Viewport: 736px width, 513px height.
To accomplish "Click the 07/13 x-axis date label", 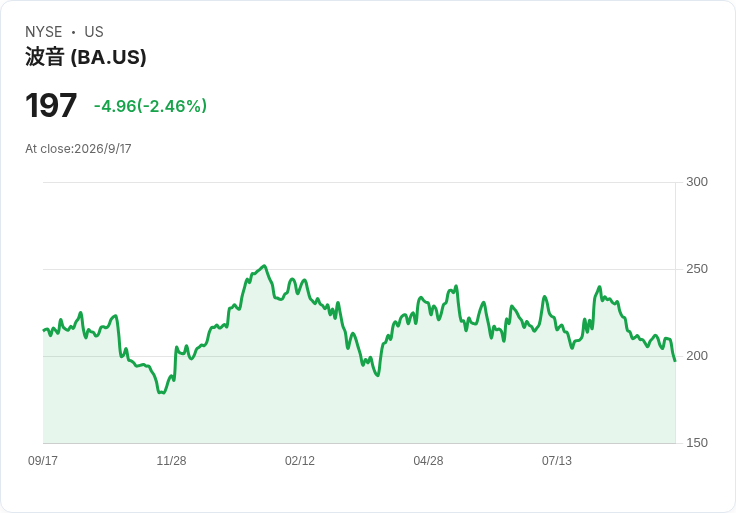I will tap(557, 461).
